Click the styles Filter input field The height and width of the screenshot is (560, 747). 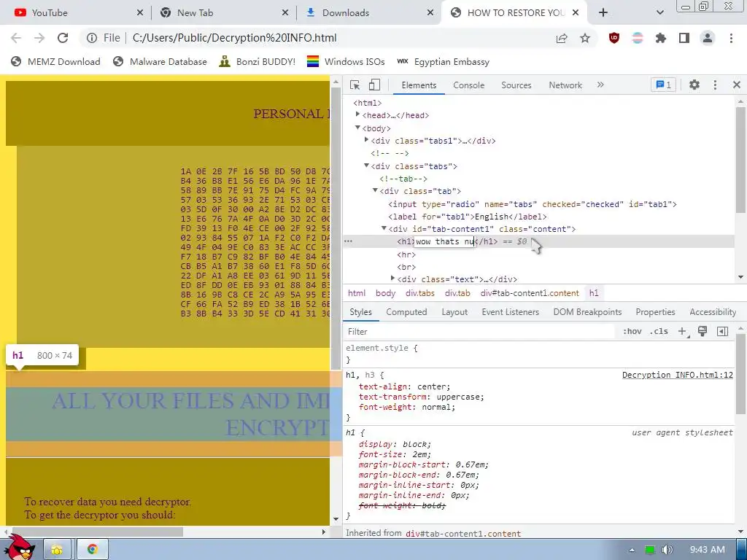pyautogui.click(x=480, y=332)
